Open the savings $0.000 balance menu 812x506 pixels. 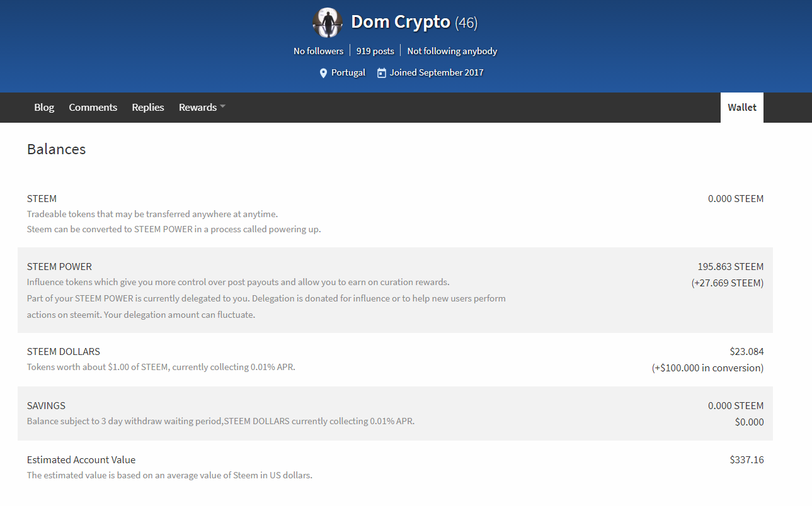[750, 422]
